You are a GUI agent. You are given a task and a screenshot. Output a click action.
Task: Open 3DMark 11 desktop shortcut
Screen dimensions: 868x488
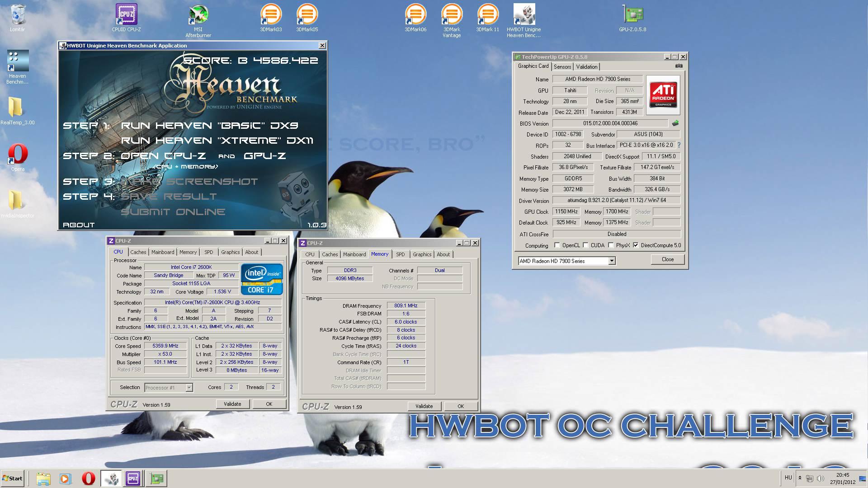click(x=488, y=18)
